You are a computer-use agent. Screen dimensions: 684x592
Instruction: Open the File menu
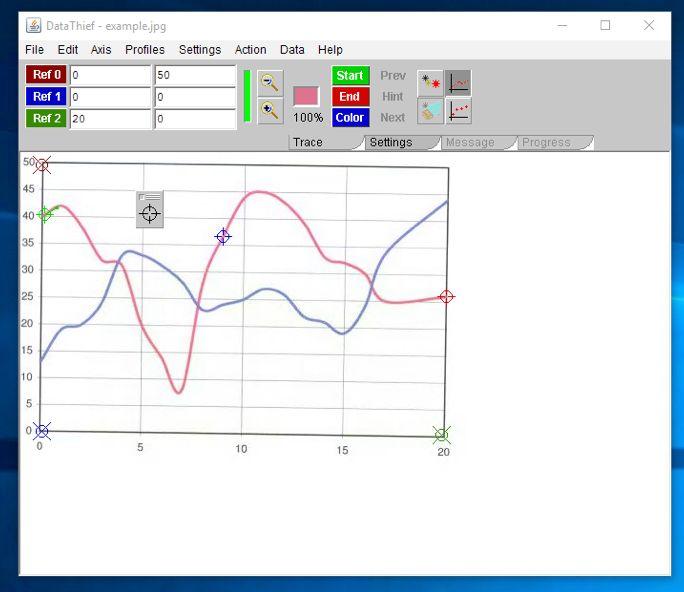tap(34, 50)
